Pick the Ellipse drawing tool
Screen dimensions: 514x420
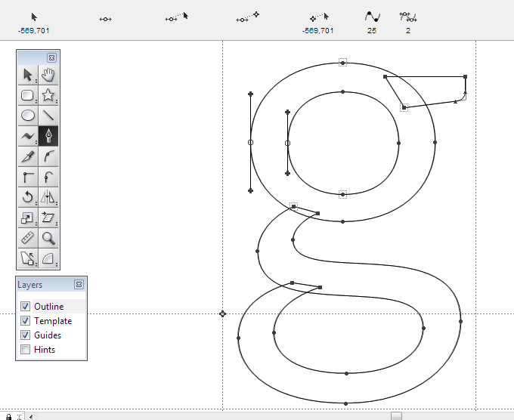pos(28,116)
